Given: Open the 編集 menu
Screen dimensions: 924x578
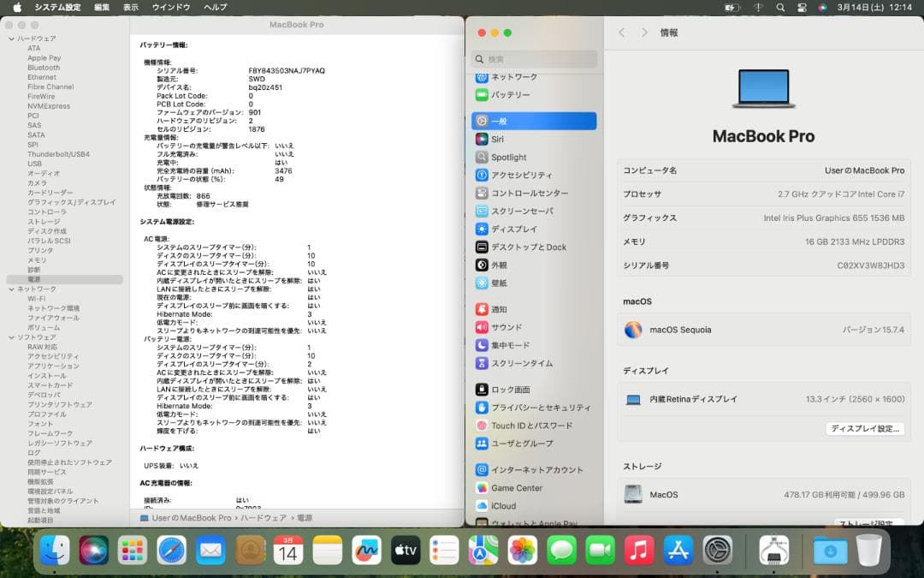Looking at the screenshot, I should click(x=102, y=7).
